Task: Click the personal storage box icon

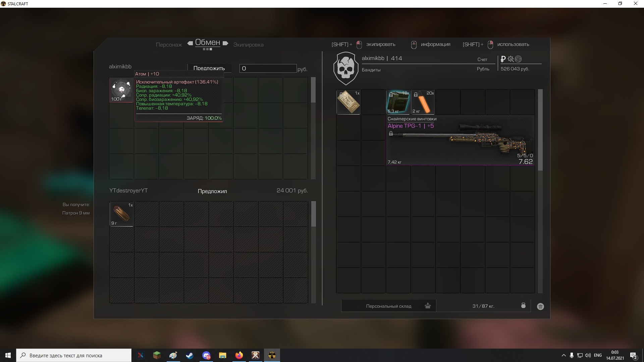Action: click(428, 306)
